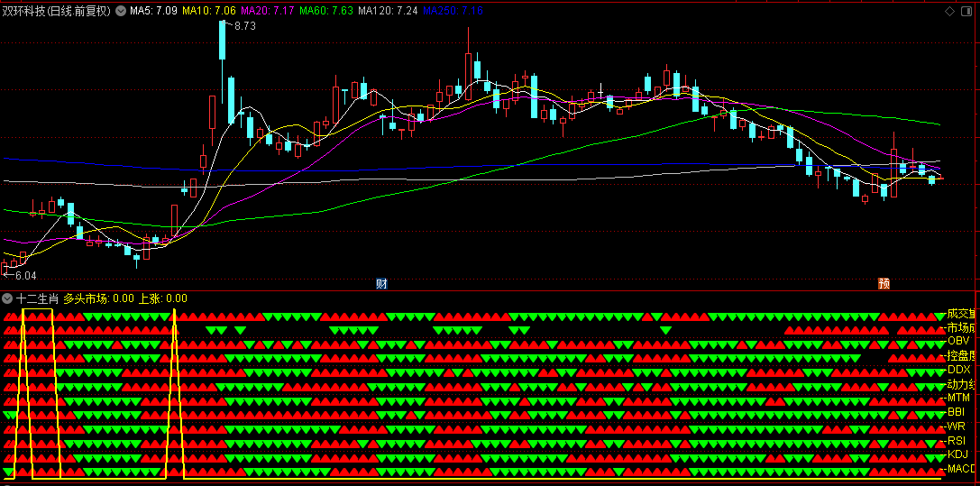Click the MACD row label
The height and width of the screenshot is (486, 980).
point(961,469)
